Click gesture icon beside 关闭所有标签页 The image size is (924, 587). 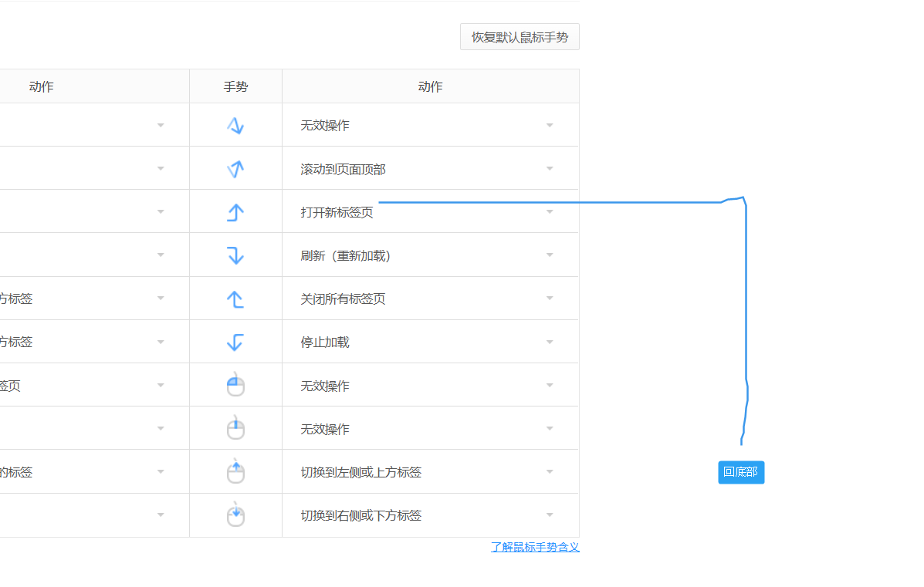click(x=235, y=299)
